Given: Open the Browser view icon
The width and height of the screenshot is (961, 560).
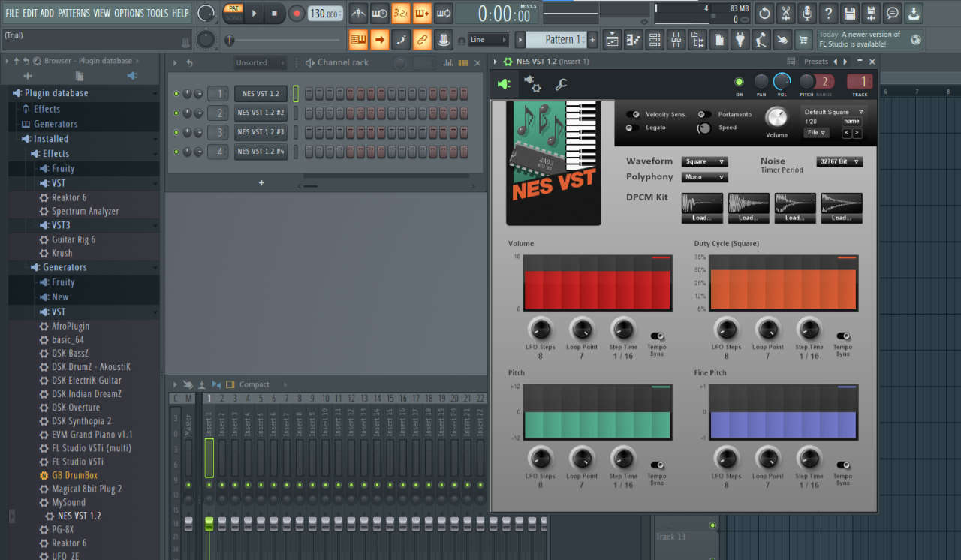Looking at the screenshot, I should (697, 40).
